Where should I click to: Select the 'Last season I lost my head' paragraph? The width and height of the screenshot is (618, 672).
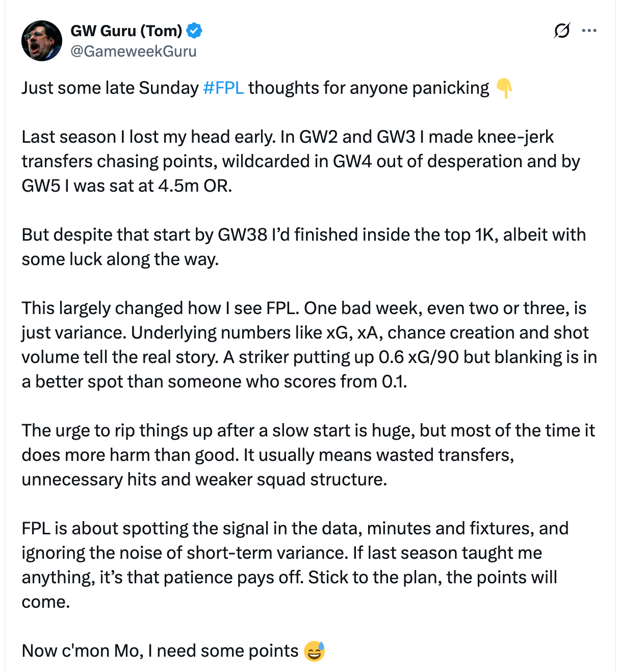[301, 161]
